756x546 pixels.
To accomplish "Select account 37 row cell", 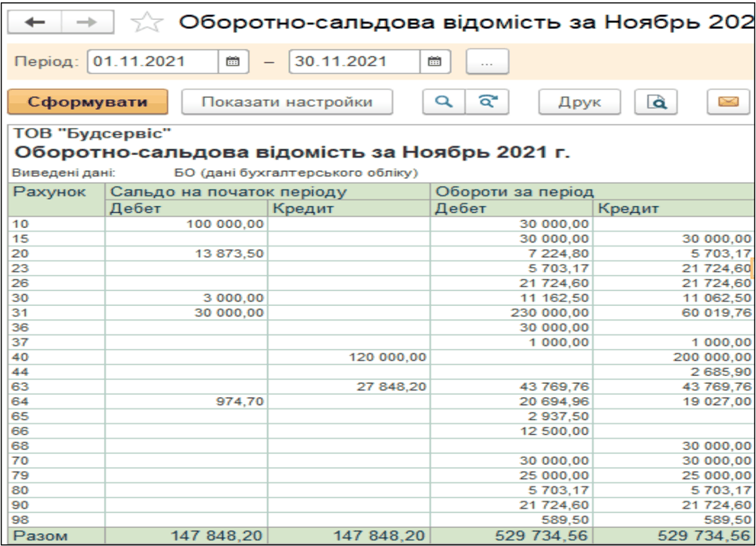I will (56, 343).
